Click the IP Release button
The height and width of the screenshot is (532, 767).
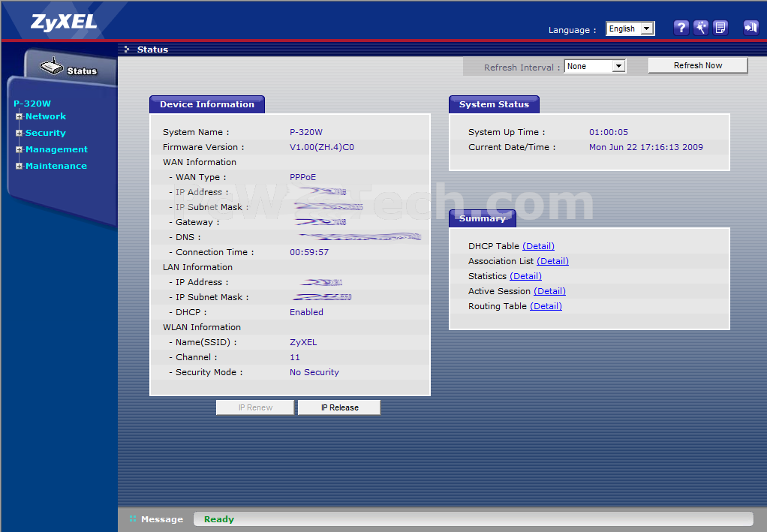pos(339,407)
